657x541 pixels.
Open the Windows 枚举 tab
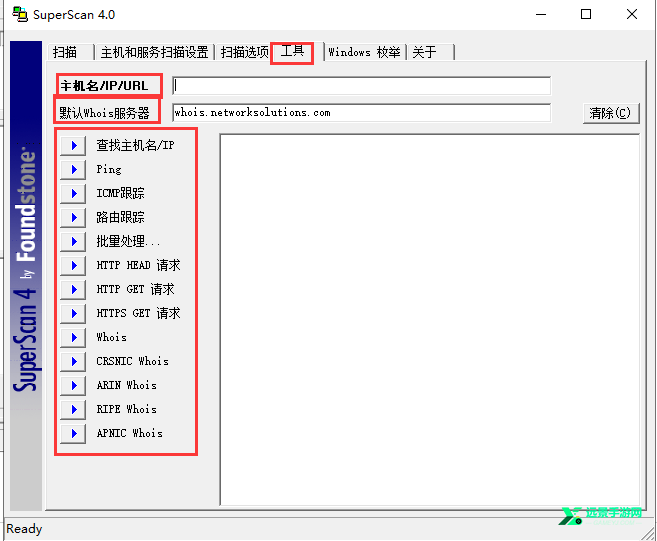click(364, 52)
